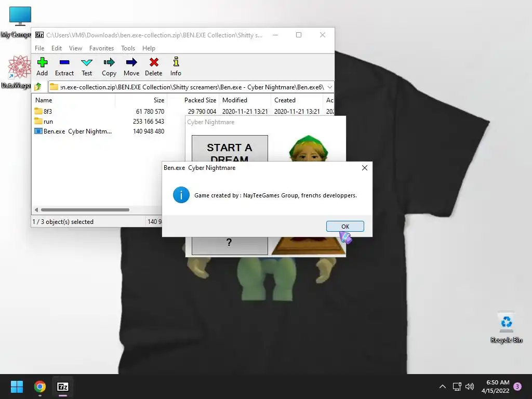
Task: Open the Edit menu
Action: pyautogui.click(x=56, y=48)
